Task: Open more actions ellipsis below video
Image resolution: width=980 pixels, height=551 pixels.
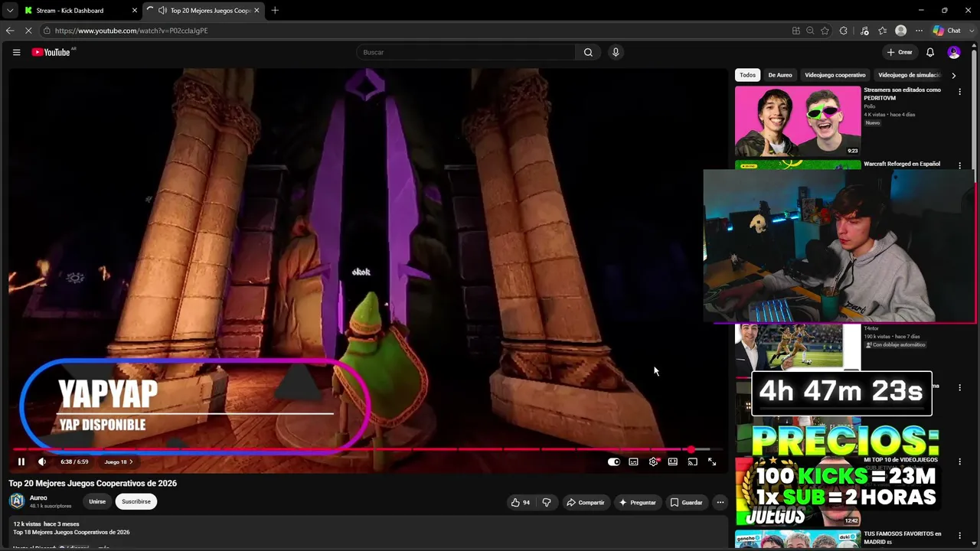Action: 720,502
